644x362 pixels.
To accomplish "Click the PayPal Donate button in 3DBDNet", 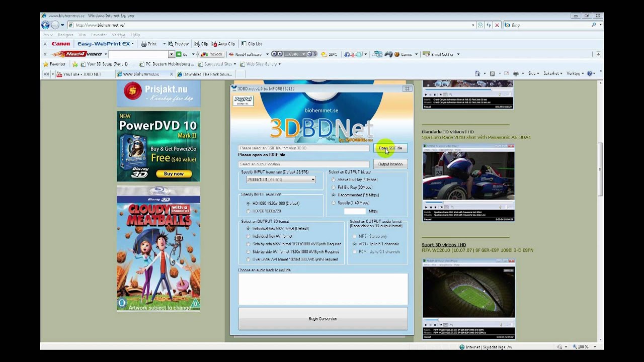I will click(x=243, y=100).
